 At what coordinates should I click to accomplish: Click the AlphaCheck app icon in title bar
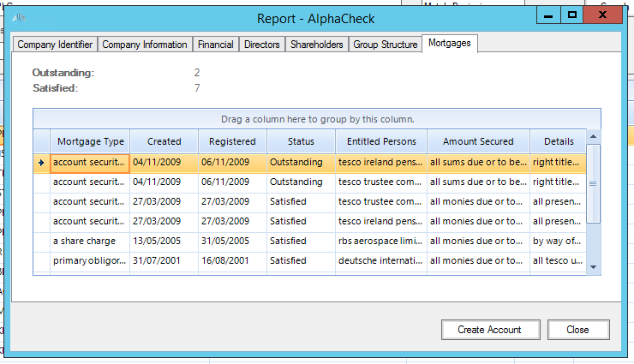(19, 18)
